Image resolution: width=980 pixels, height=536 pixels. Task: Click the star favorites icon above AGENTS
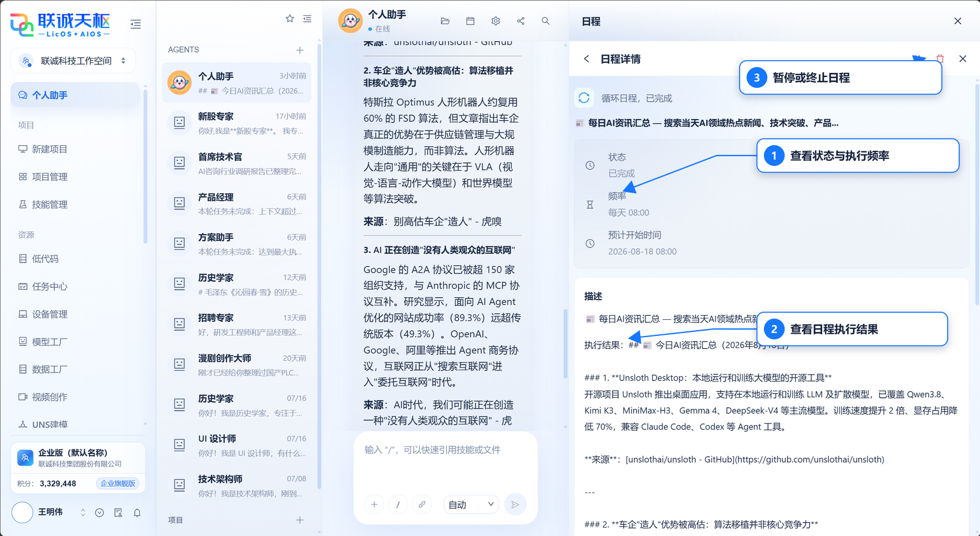tap(290, 19)
